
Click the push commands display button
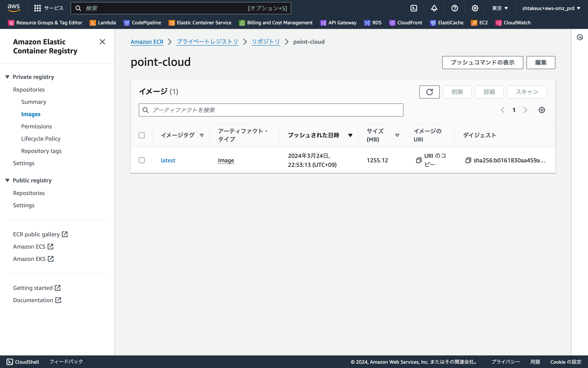(483, 63)
